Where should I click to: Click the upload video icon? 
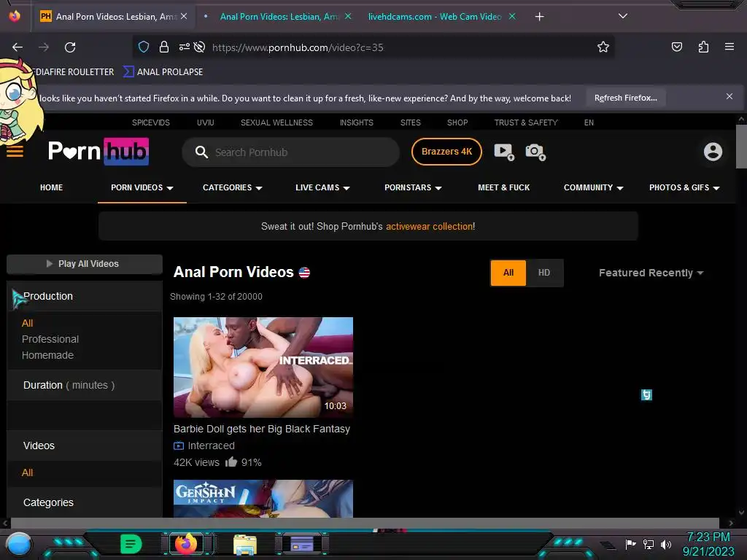[x=504, y=152]
